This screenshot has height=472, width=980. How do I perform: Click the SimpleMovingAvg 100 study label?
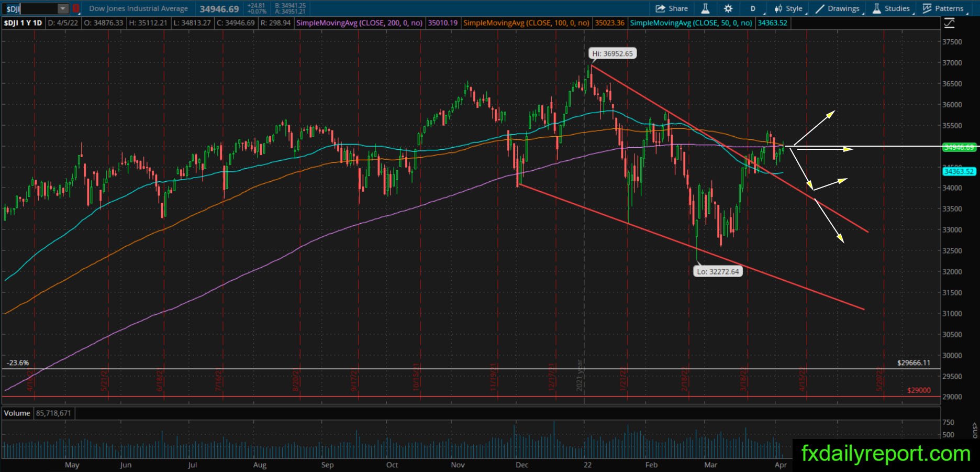526,23
